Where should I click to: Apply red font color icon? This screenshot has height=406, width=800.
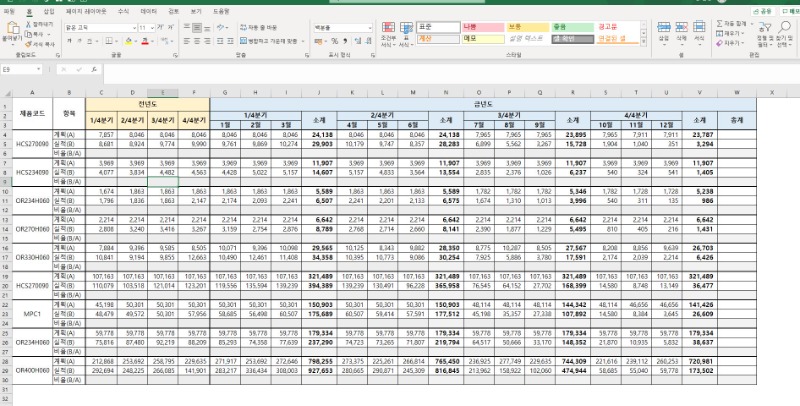[145, 41]
